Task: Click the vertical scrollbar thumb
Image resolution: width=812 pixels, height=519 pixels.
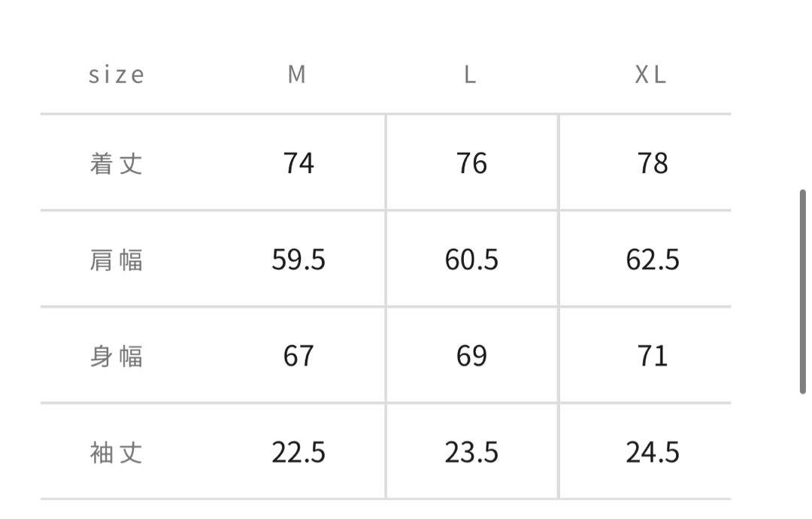Action: tap(802, 292)
